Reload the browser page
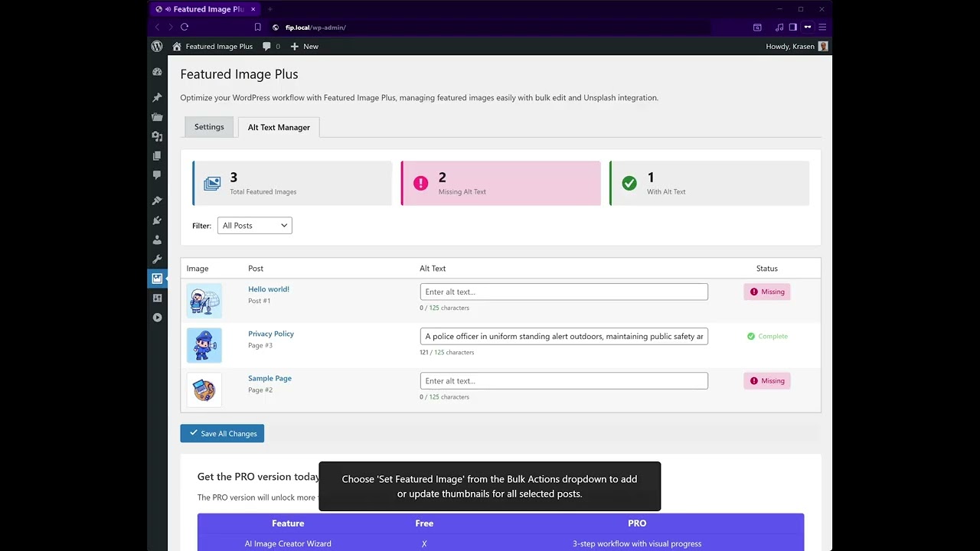Viewport: 980px width, 551px height. [x=185, y=27]
